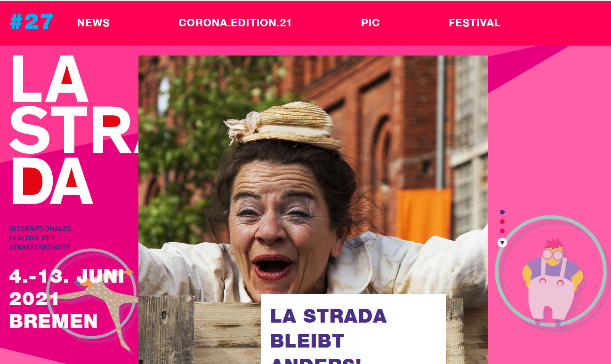Select the second red slide dot

pos(502,222)
